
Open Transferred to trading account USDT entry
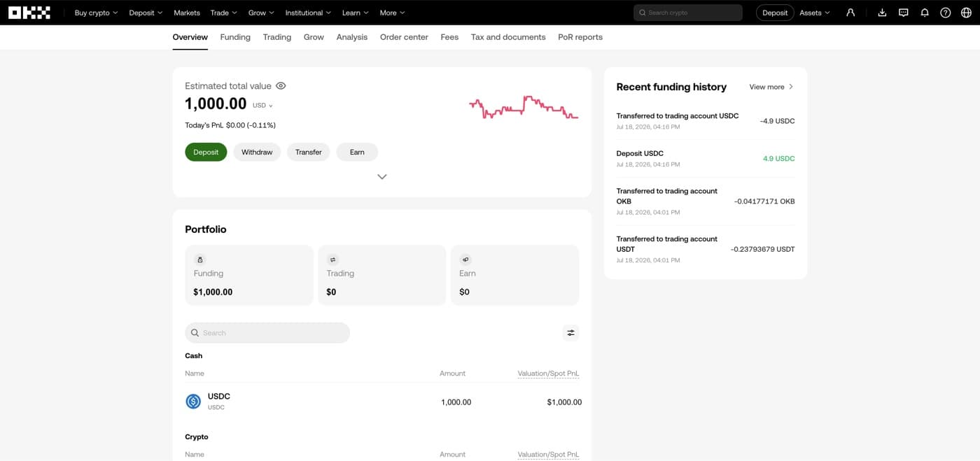(x=706, y=249)
